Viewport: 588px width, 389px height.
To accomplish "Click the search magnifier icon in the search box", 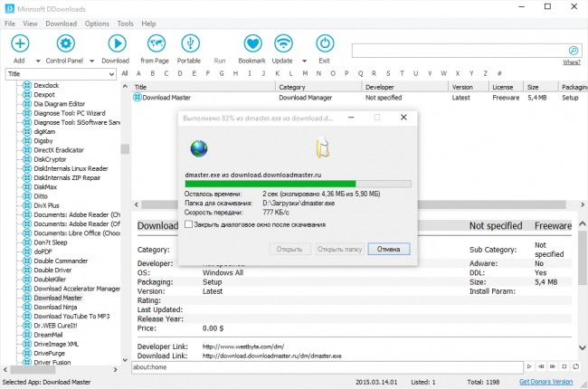I will pos(573,51).
